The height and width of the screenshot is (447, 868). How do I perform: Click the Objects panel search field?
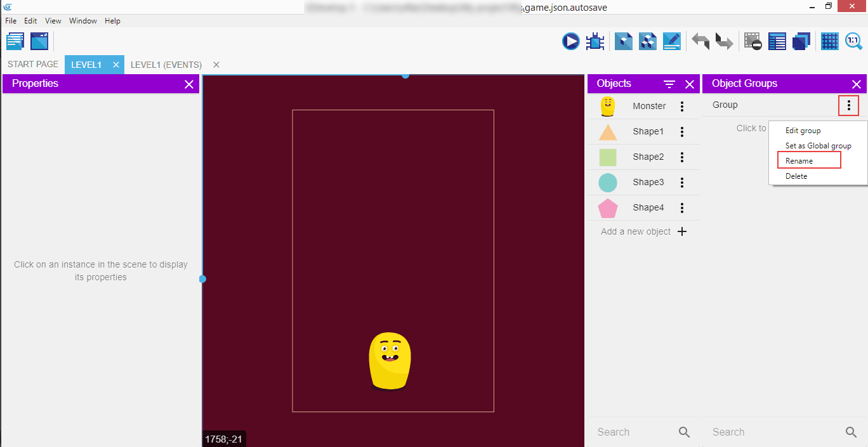(x=635, y=432)
